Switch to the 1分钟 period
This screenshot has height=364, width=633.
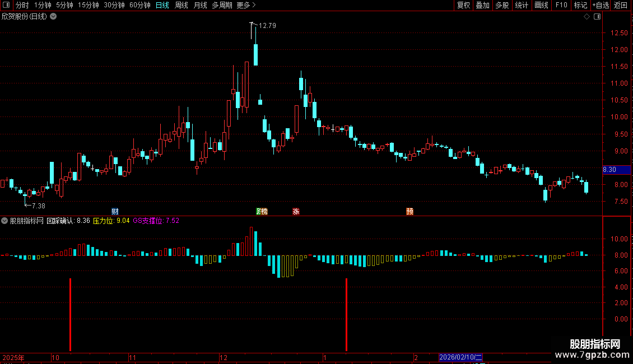[43, 5]
